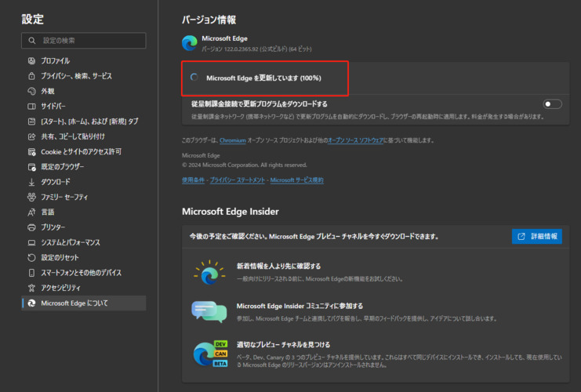Click the Cookie and site permissions icon
The width and height of the screenshot is (581, 392).
[31, 152]
